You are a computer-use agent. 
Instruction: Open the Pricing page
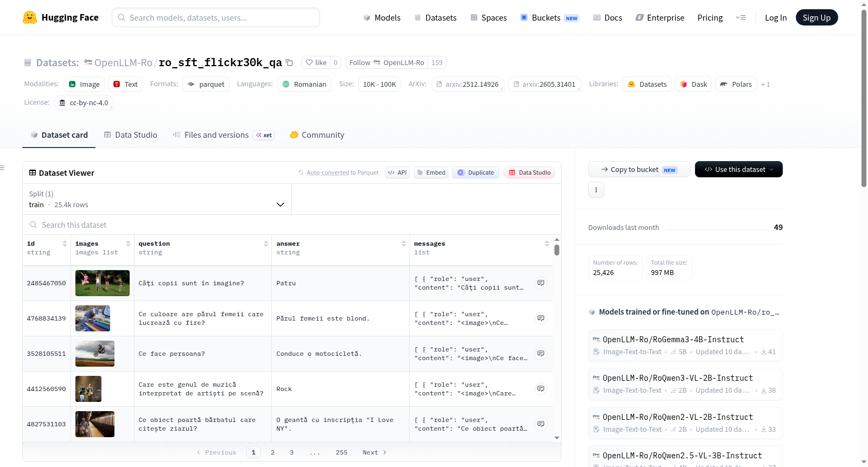point(710,17)
